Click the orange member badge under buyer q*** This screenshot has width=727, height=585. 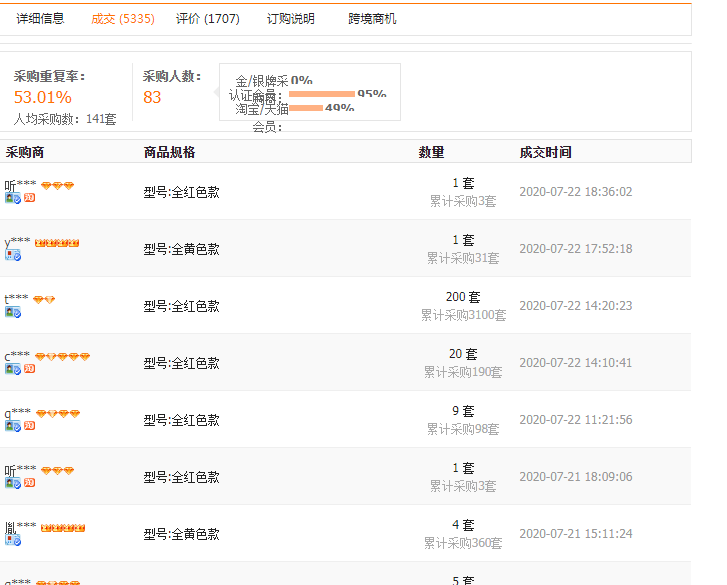tap(30, 426)
